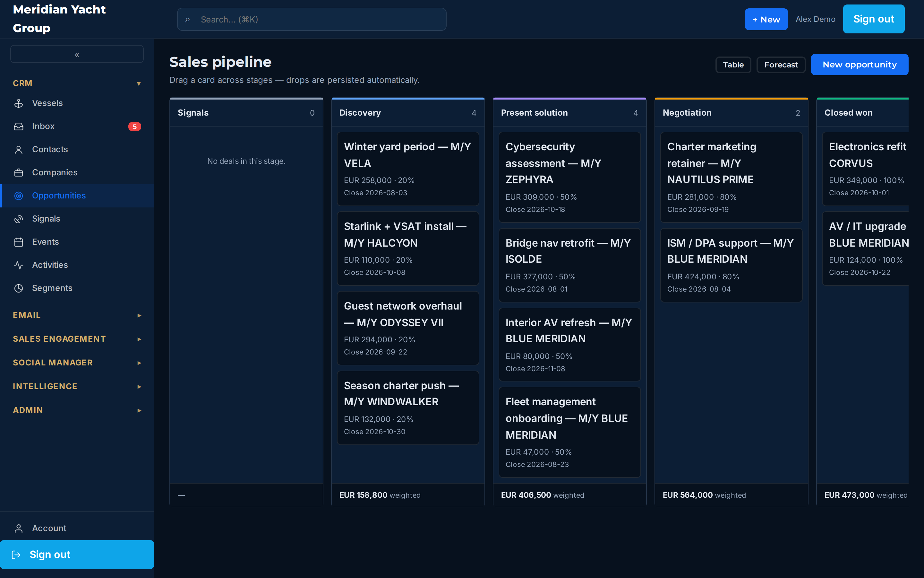Viewport: 924px width, 578px height.
Task: Open Segments in the sidebar
Action: [x=77, y=288]
